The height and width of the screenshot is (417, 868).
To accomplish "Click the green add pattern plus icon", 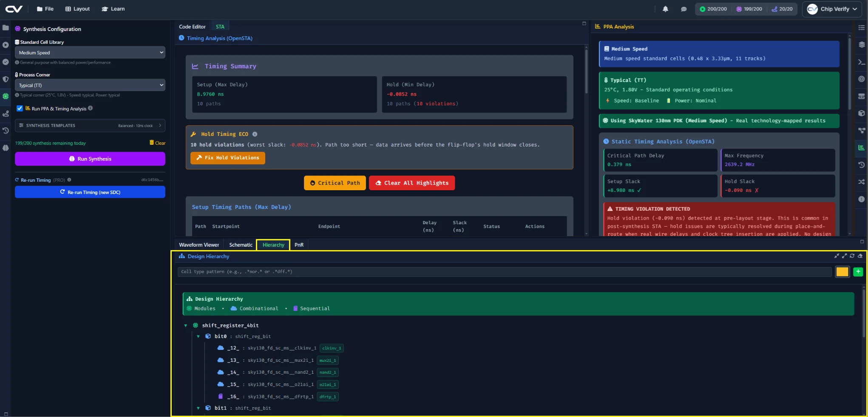I will pos(858,272).
